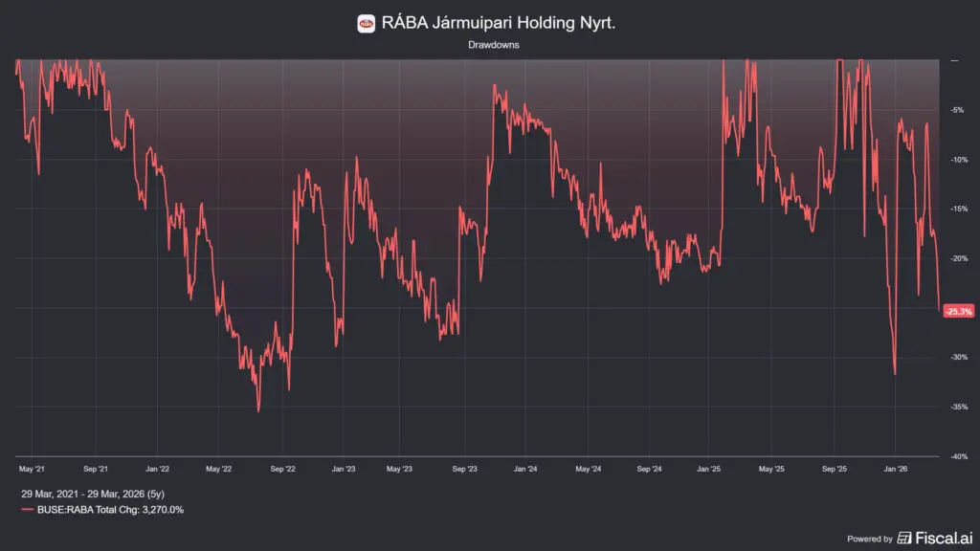Click the 'May '21' x-axis label
The height and width of the screenshot is (551, 980).
32,469
